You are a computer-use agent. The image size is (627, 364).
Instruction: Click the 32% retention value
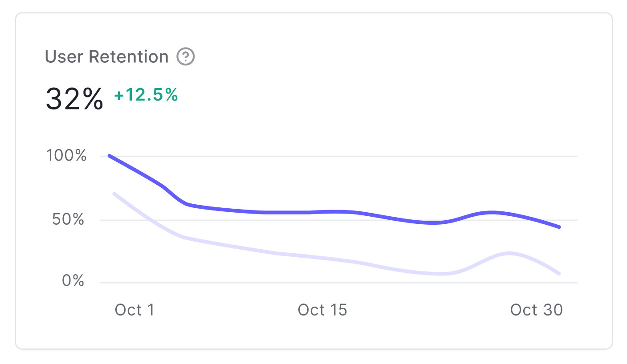pos(74,99)
